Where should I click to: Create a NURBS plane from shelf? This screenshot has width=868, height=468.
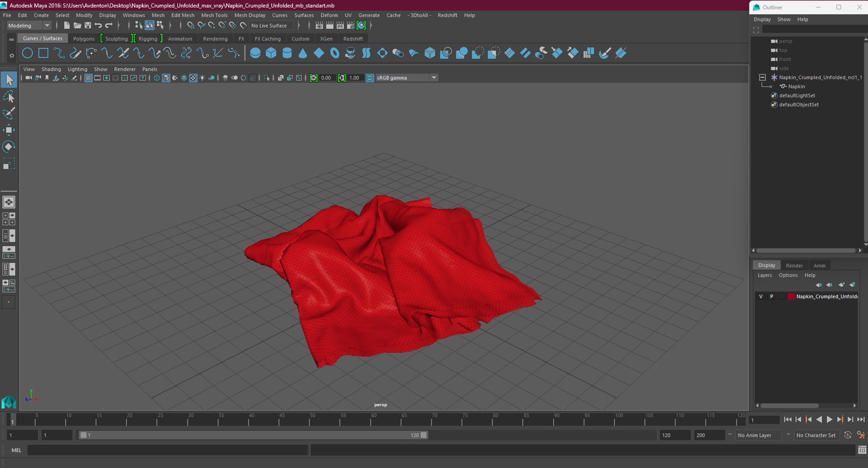coord(319,53)
